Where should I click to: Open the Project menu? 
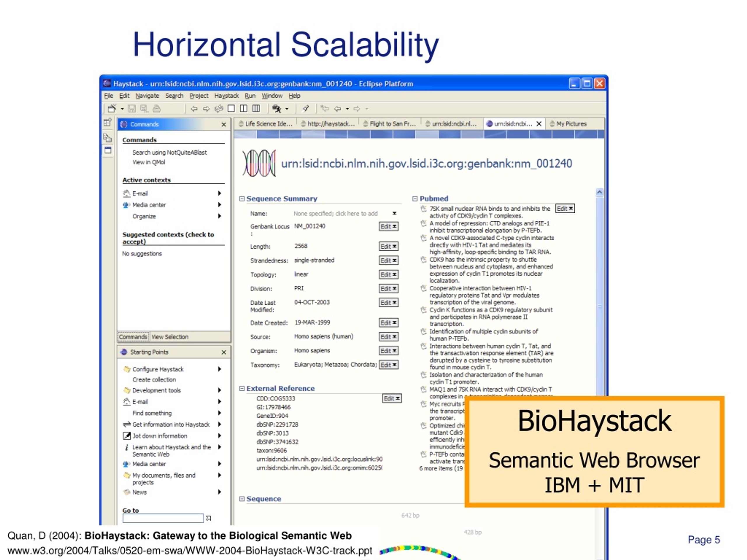point(199,96)
